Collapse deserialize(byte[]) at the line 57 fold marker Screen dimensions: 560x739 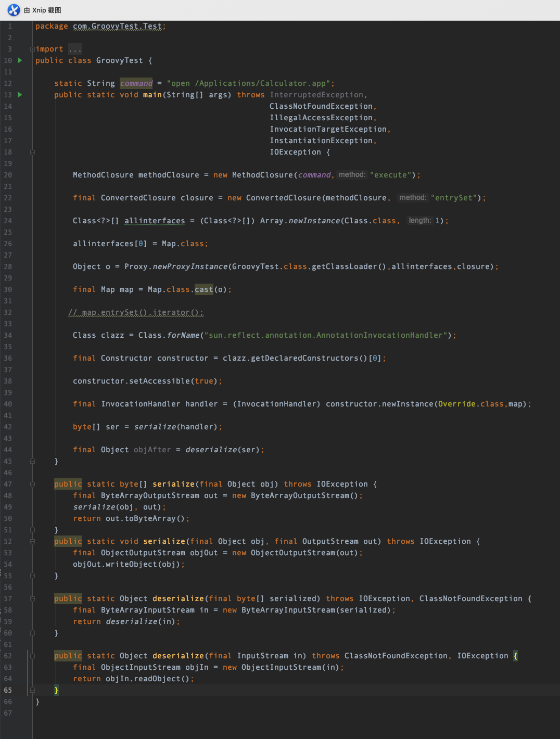click(32, 598)
